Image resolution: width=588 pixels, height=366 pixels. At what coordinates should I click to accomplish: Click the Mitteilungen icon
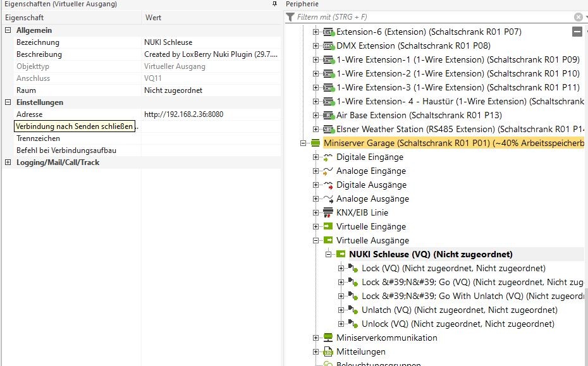(328, 351)
